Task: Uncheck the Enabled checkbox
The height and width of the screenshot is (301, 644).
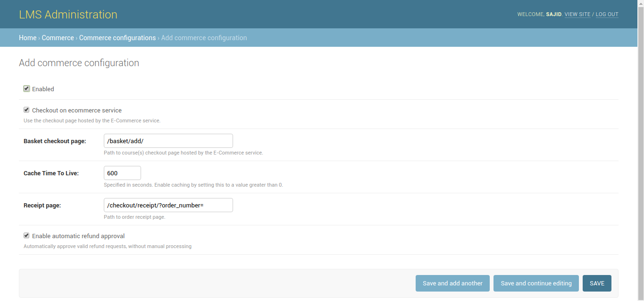Action: click(26, 89)
